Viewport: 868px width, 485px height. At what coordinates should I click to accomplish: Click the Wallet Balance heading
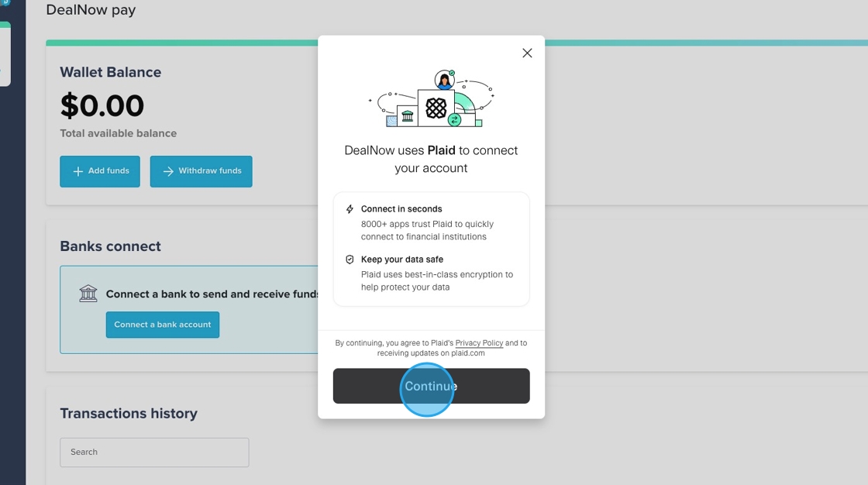[x=110, y=73]
